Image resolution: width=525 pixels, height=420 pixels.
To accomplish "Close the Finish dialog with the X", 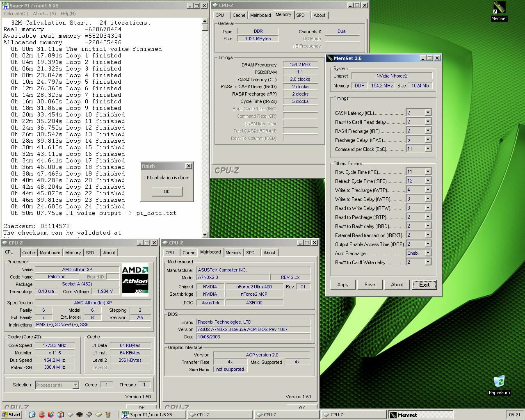I will click(189, 166).
